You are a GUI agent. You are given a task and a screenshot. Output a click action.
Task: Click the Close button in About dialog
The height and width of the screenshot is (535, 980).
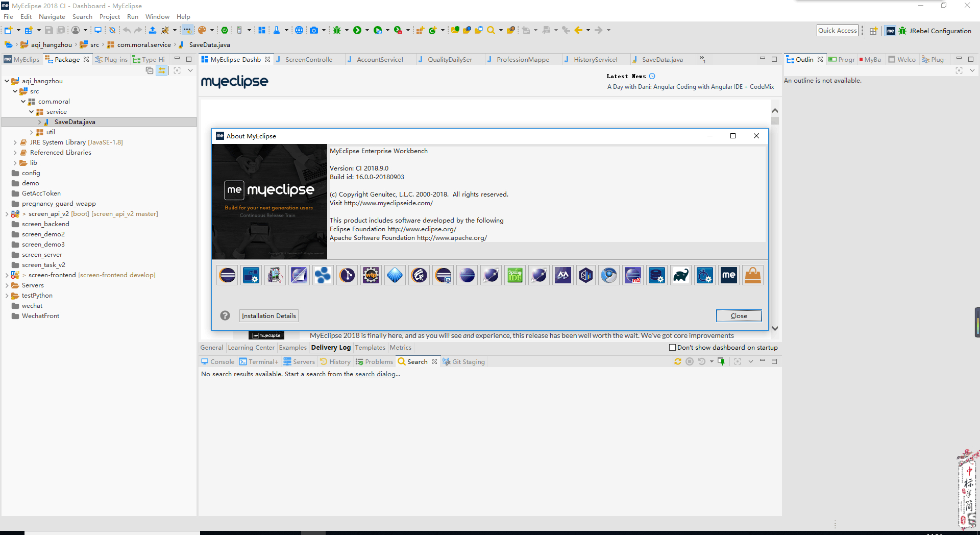pos(739,315)
